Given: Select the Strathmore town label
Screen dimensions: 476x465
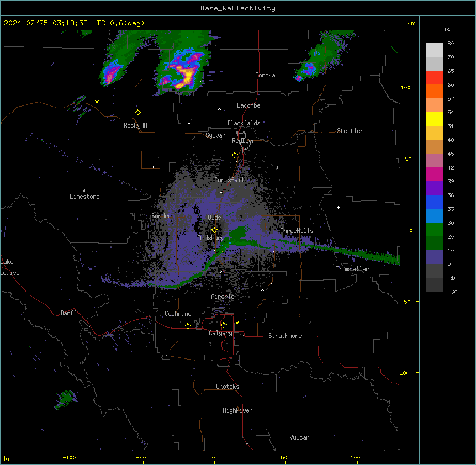Looking at the screenshot, I should pyautogui.click(x=285, y=336).
